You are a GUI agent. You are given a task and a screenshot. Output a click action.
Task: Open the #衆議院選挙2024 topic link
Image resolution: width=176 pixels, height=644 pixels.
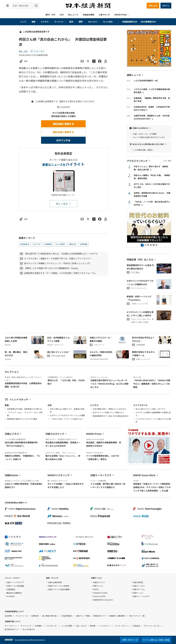click(129, 22)
